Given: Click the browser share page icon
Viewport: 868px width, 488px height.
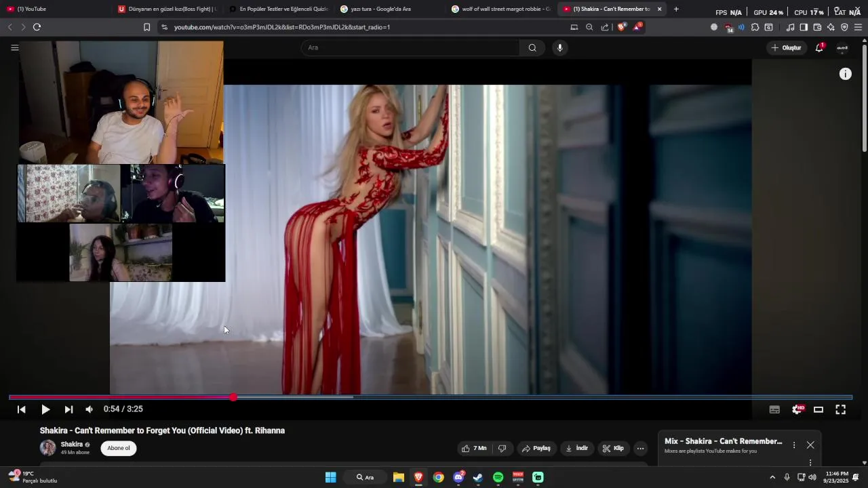Looking at the screenshot, I should coord(604,27).
